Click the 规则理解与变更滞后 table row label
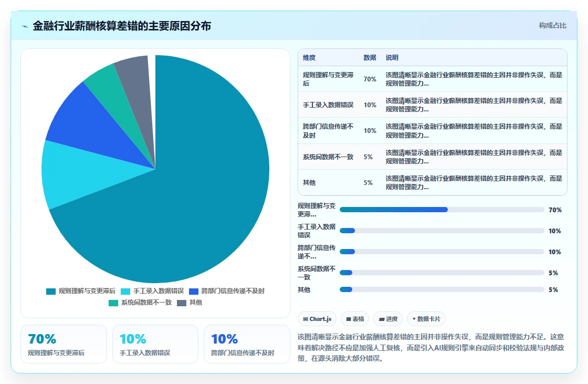 click(328, 79)
